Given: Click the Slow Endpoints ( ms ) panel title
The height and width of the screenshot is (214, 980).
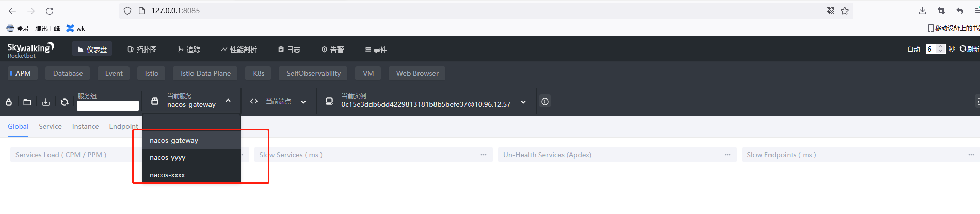Looking at the screenshot, I should [x=781, y=155].
